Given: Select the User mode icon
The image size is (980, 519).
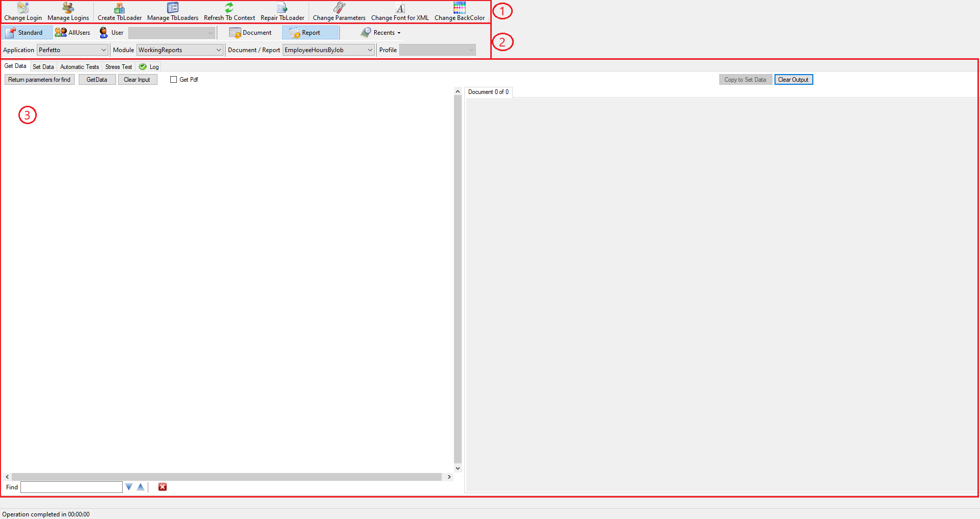Looking at the screenshot, I should pyautogui.click(x=104, y=33).
